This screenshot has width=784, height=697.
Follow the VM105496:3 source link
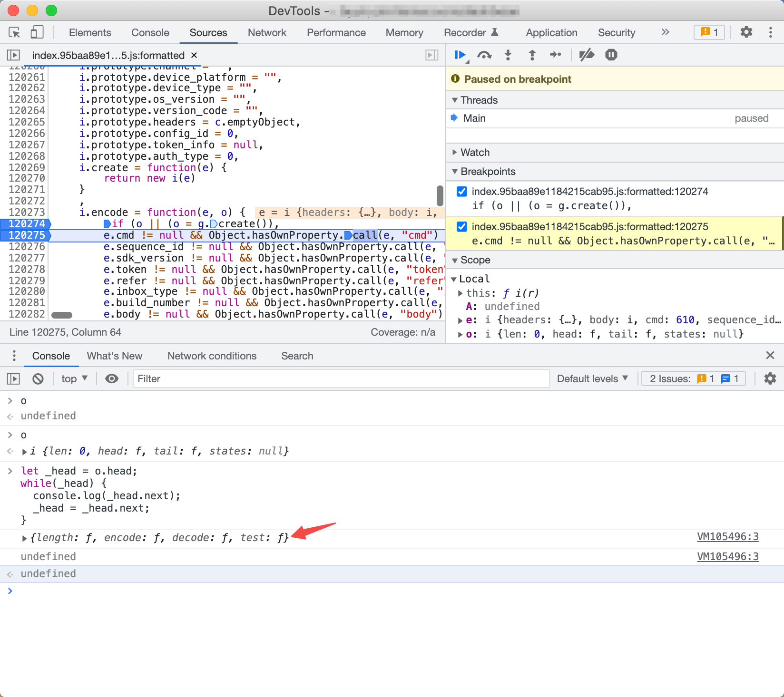point(727,537)
